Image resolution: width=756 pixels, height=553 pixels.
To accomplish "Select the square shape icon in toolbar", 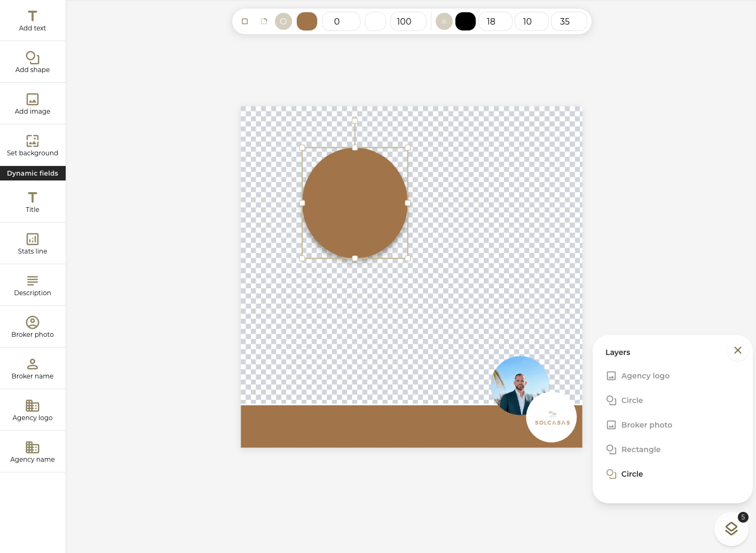I will click(245, 21).
